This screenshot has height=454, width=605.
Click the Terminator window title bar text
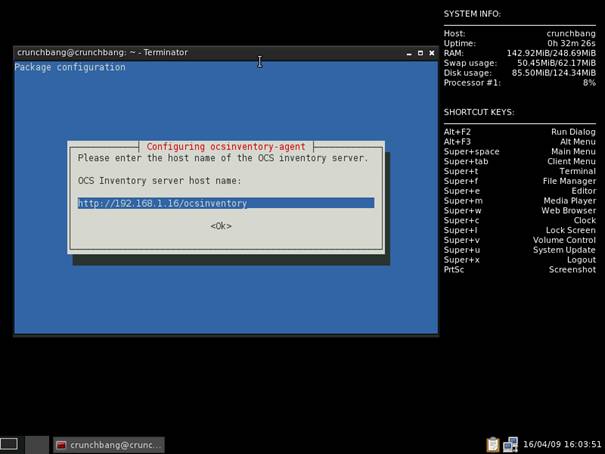point(102,52)
